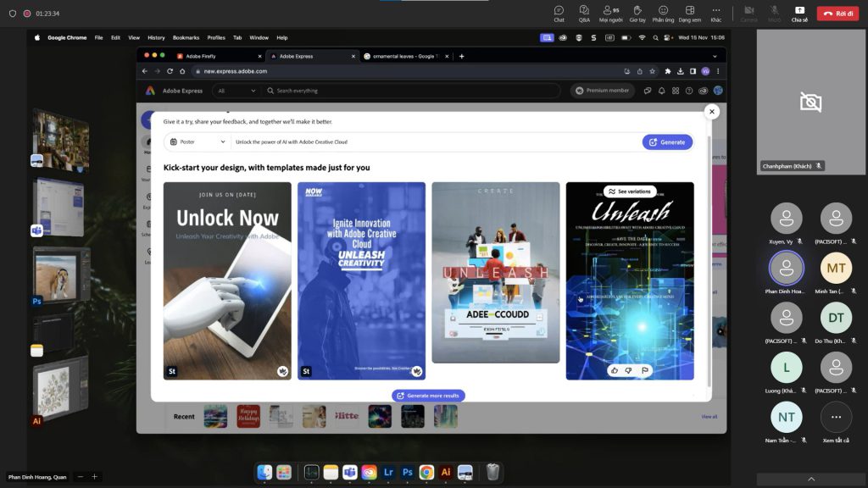Select the ADEE CCOUDD poster template

click(x=495, y=273)
